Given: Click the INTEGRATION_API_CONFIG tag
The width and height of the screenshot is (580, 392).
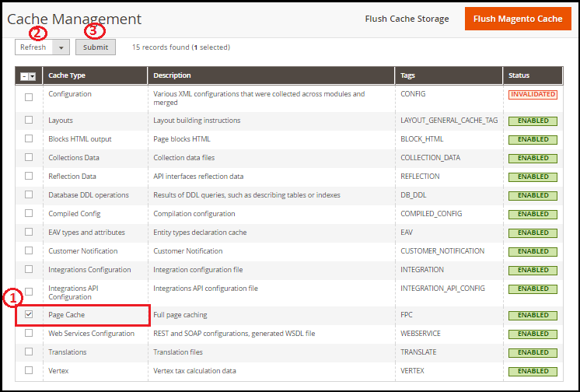Looking at the screenshot, I should click(x=442, y=289).
